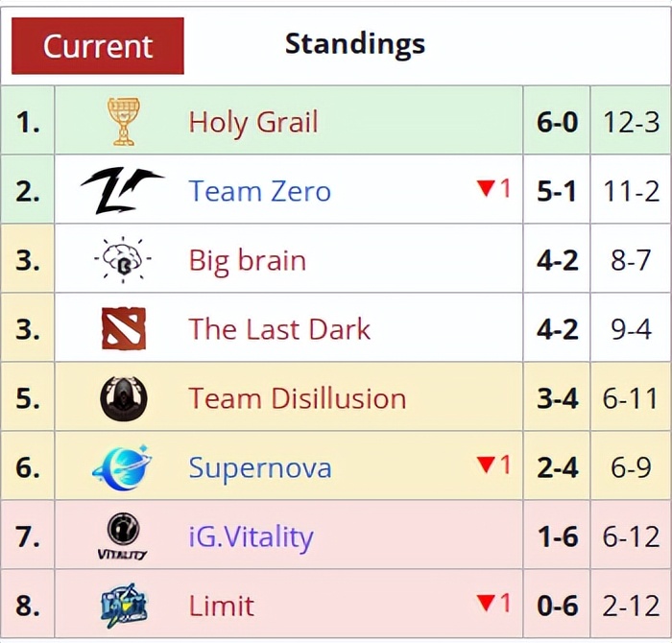Click The Last Dark Dota logo
Viewport: 672px width, 643px height.
point(123,329)
